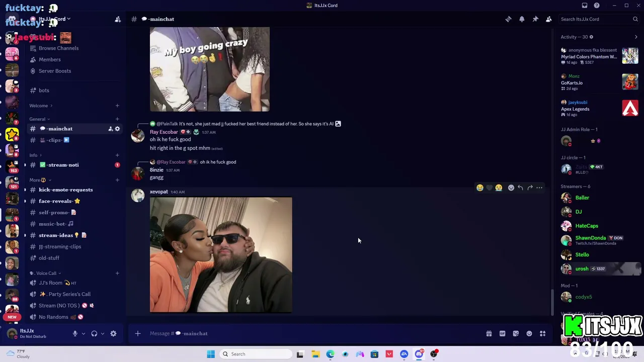The height and width of the screenshot is (362, 644).
Task: Add channel to the General category
Action: pos(117,119)
